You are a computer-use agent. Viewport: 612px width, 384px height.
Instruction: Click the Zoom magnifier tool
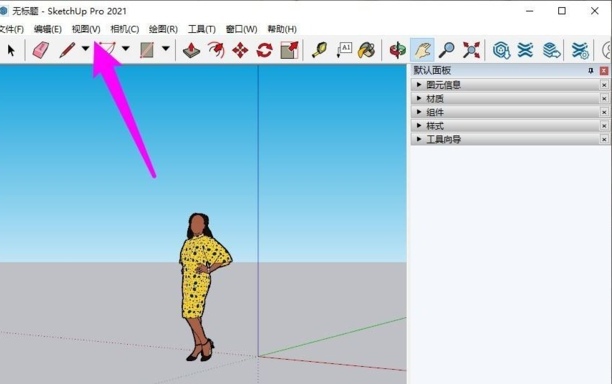pyautogui.click(x=446, y=50)
